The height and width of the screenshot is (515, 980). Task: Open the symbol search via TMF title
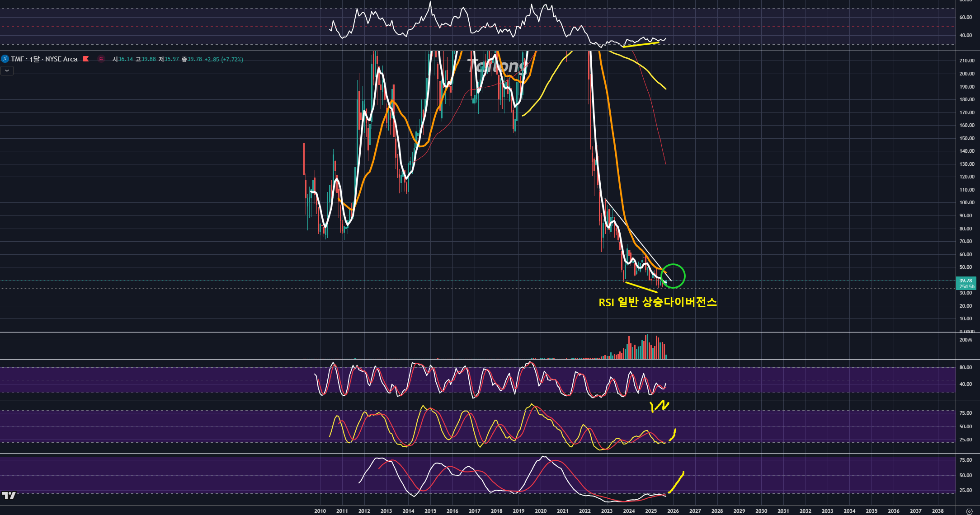click(17, 59)
